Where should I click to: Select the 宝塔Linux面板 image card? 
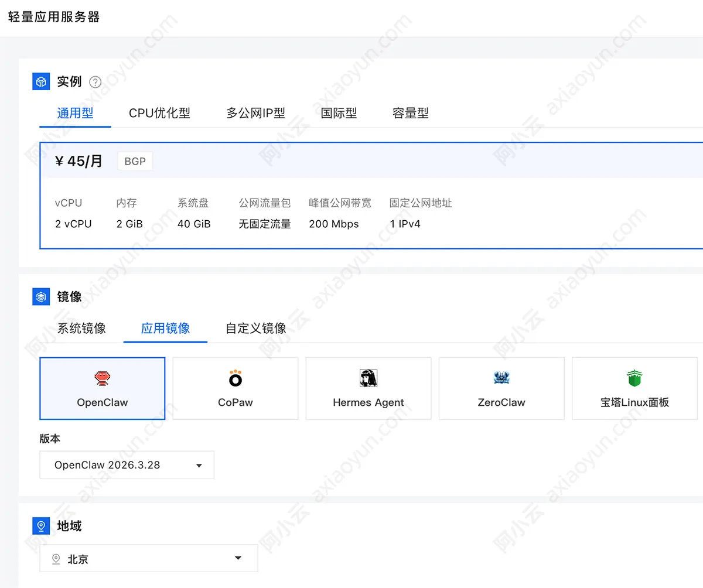(x=634, y=388)
